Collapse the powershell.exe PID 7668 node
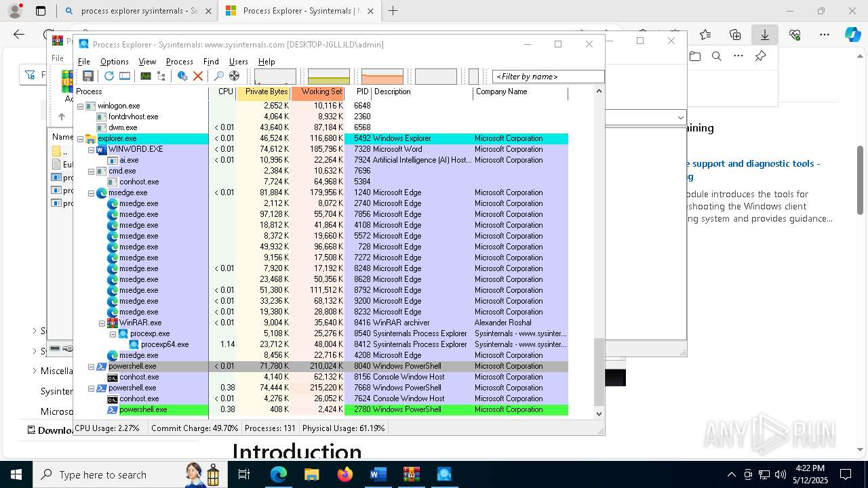The width and height of the screenshot is (868, 488). coord(91,388)
